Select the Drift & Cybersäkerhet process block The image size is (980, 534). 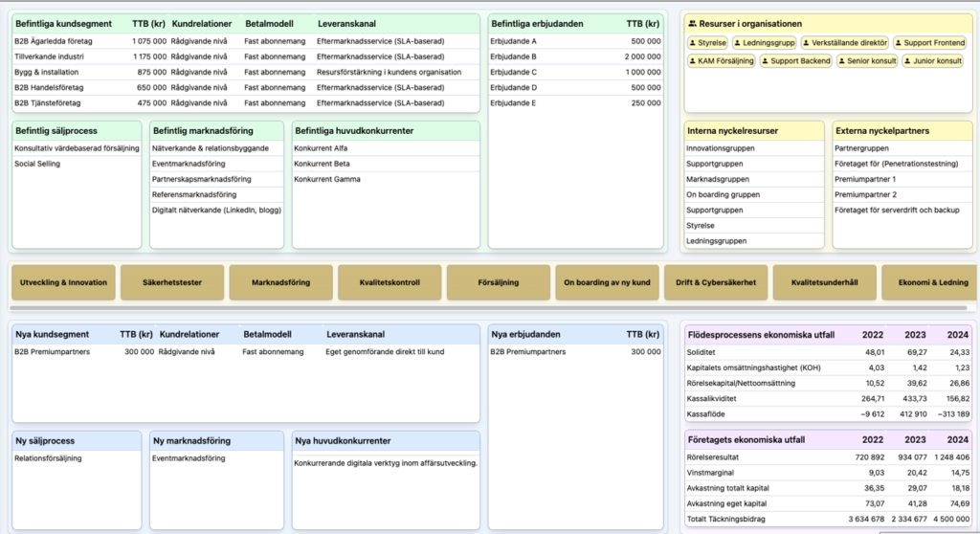715,283
